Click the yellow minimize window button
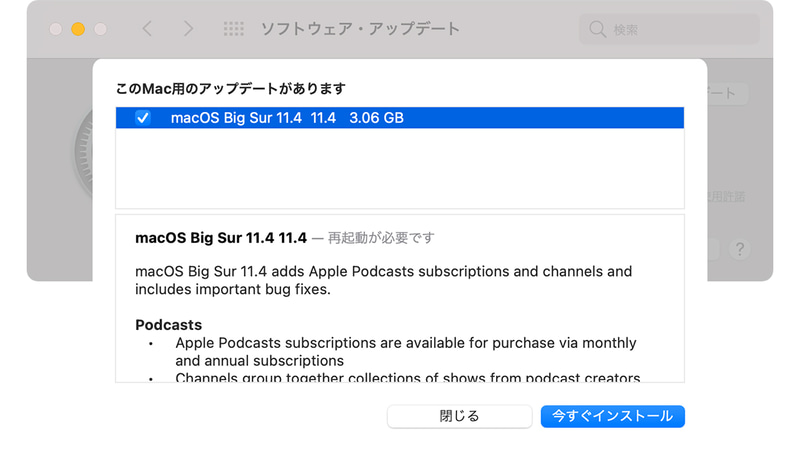Image resolution: width=800 pixels, height=450 pixels. 78,29
